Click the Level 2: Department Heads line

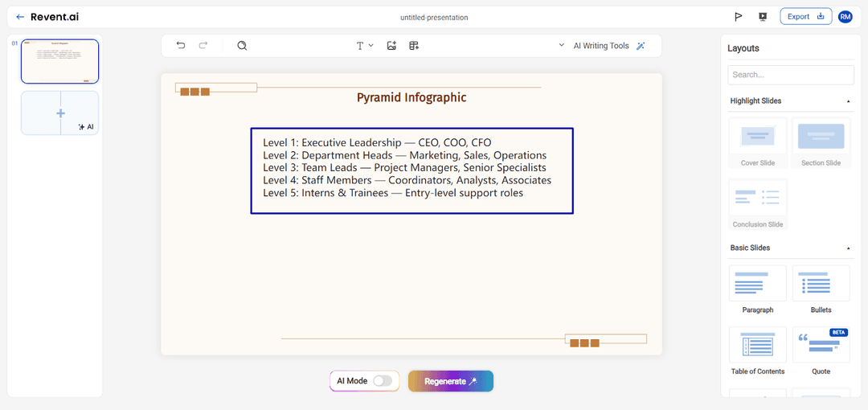coord(404,155)
